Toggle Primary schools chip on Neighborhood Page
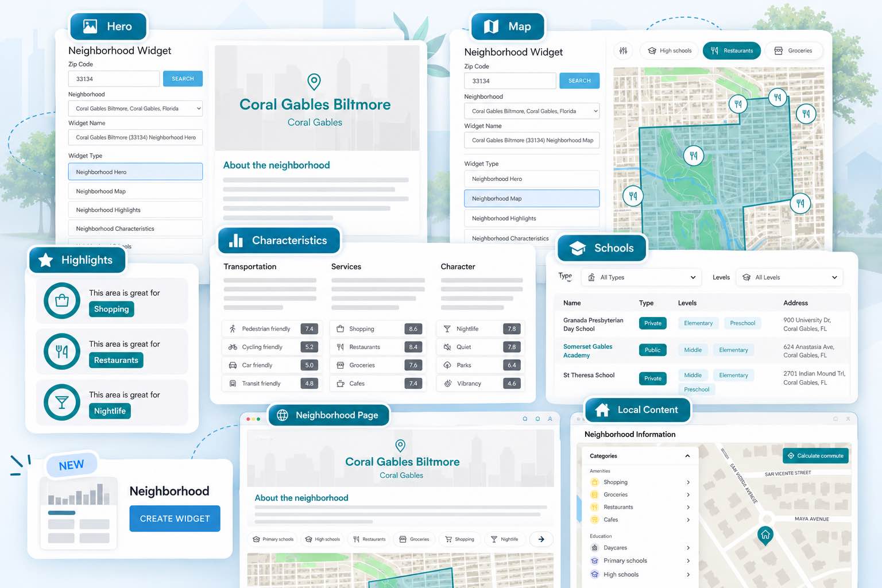The image size is (882, 588). point(273,539)
